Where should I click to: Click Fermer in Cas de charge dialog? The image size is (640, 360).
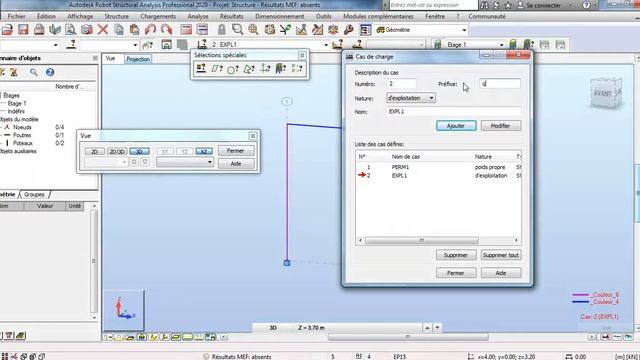pyautogui.click(x=456, y=273)
